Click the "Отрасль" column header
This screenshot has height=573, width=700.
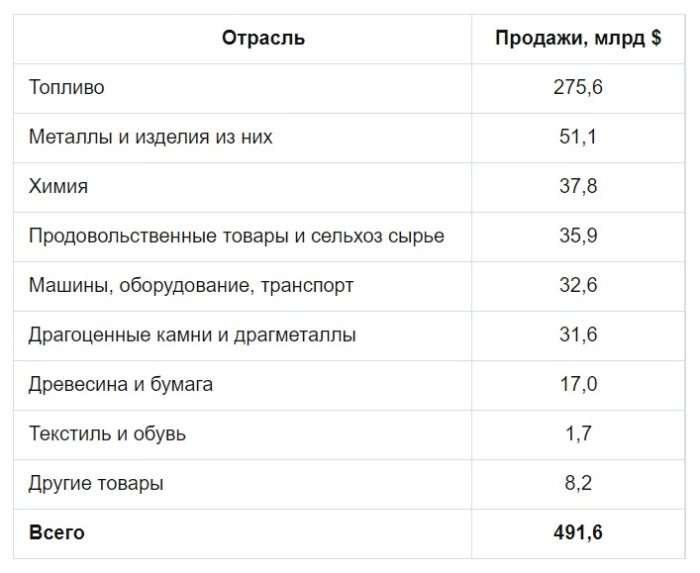click(263, 39)
